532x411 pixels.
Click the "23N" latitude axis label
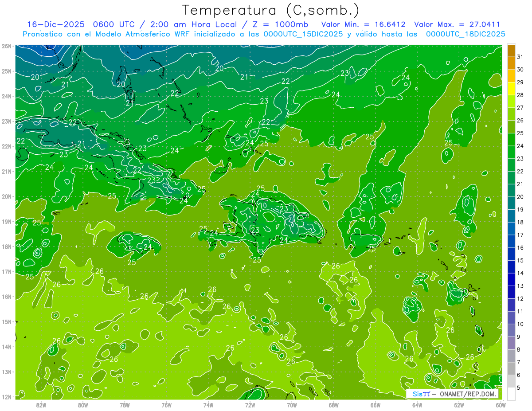pyautogui.click(x=7, y=121)
